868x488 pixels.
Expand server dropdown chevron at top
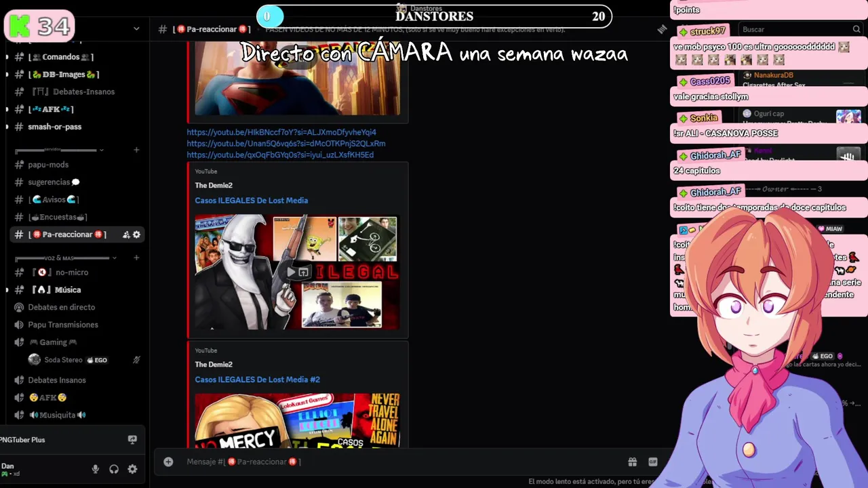[136, 29]
